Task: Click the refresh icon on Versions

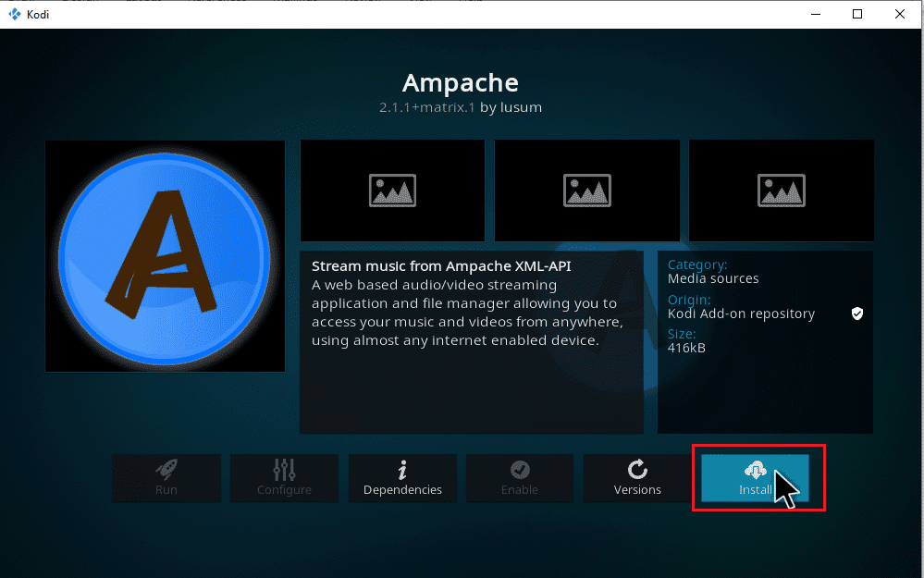Action: pyautogui.click(x=637, y=469)
